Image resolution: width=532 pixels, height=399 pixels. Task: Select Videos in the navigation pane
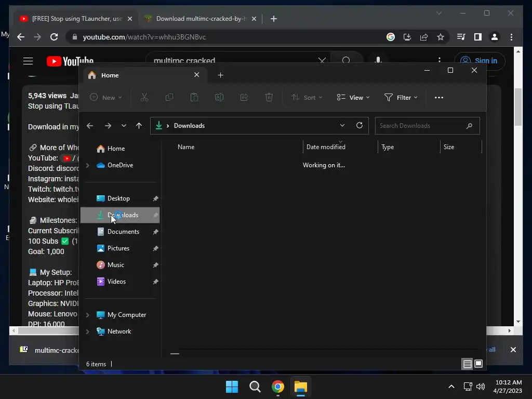click(x=120, y=282)
